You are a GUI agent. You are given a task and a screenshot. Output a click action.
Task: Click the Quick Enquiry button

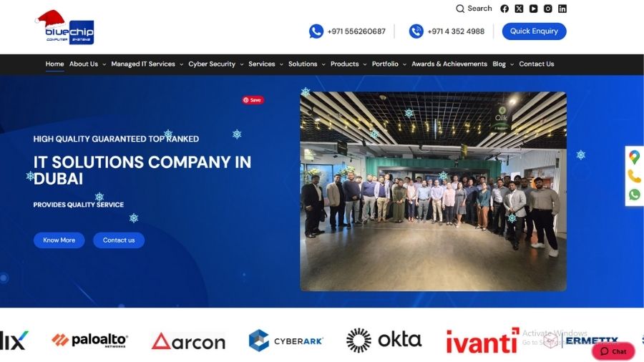534,31
